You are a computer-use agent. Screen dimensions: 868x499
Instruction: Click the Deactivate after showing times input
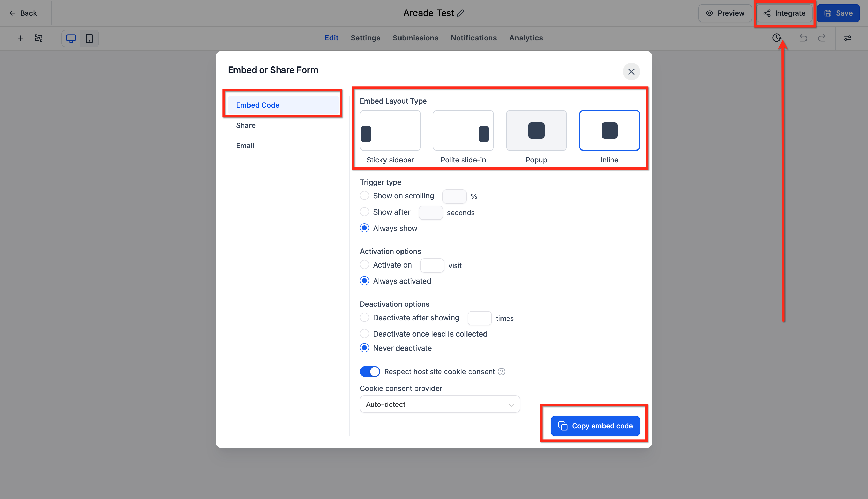[479, 318]
